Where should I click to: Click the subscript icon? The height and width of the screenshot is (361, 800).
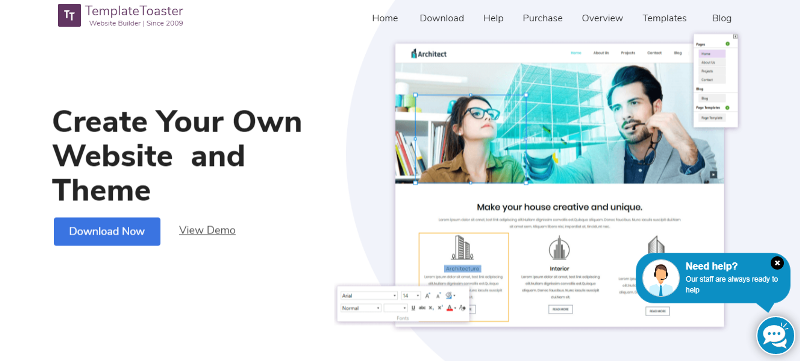tap(431, 308)
